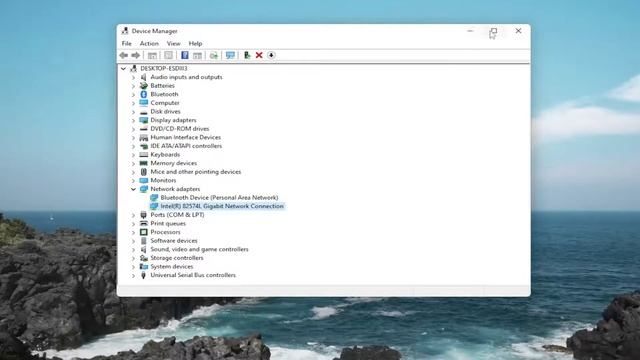Screen dimensions: 640x360
Task: Click the Universal Serial Bus controllers icon
Action: point(144,275)
